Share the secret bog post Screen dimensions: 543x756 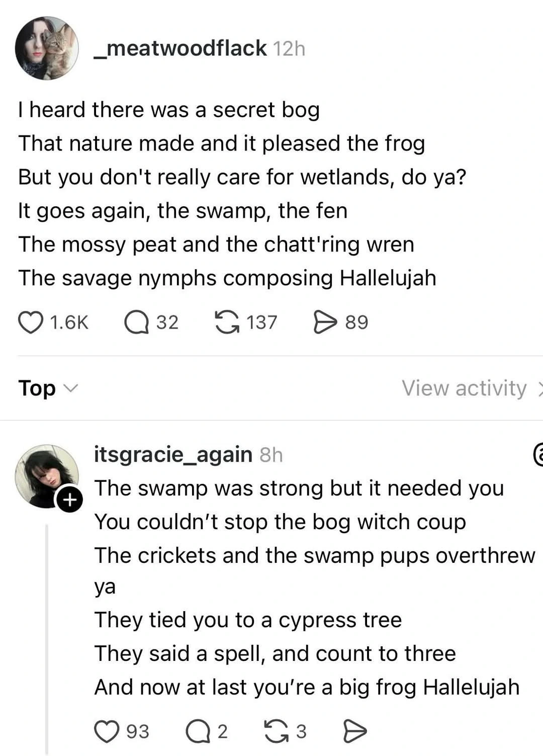click(x=324, y=322)
